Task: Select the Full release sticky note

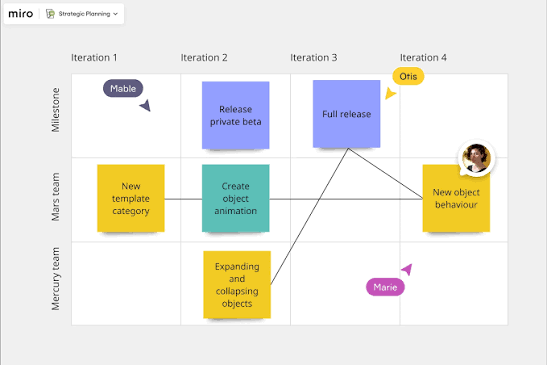Action: click(x=346, y=114)
